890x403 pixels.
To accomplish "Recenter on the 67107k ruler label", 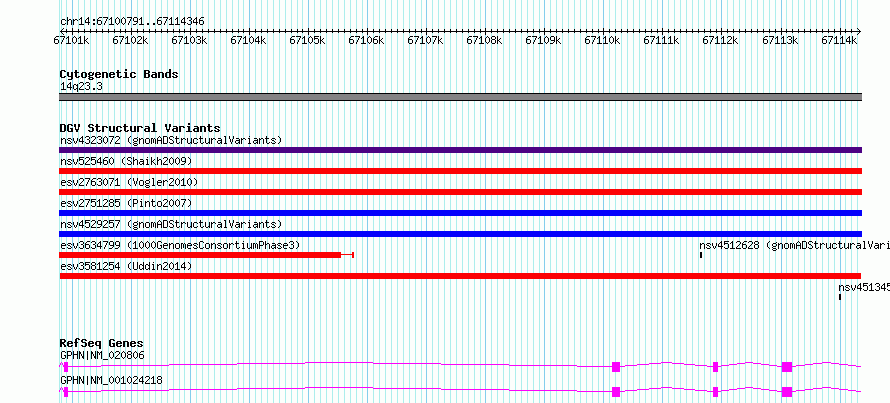I will tap(426, 40).
